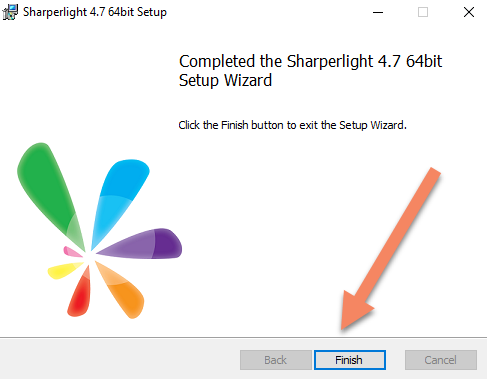
Task: Click the "Sharperlight 4.7 64bit Setup" window title text
Action: point(95,12)
